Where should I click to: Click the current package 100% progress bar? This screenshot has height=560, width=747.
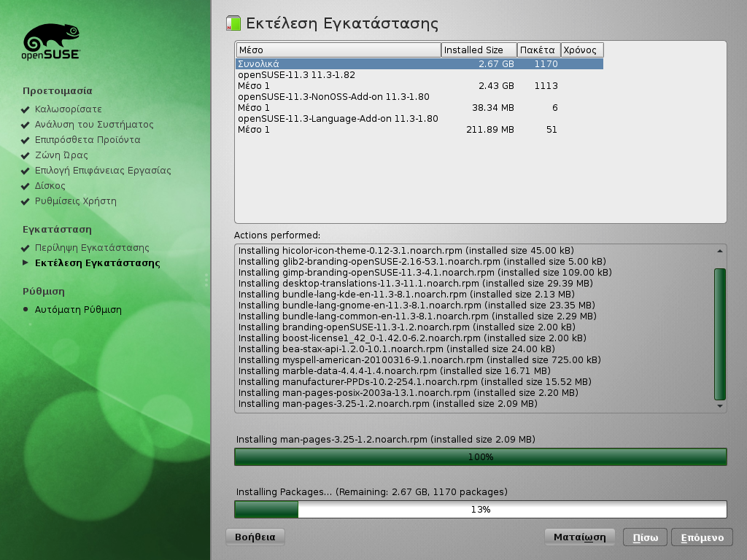point(481,457)
